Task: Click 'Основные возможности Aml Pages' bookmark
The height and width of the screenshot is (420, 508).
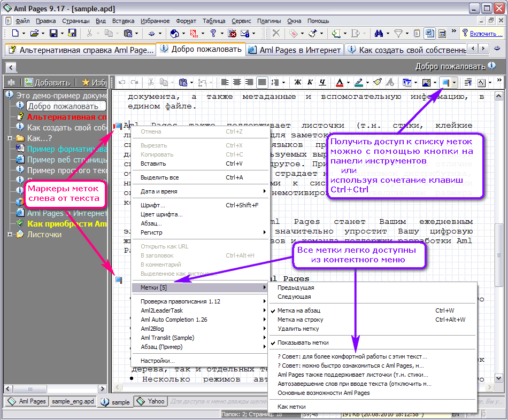Action: point(372,393)
